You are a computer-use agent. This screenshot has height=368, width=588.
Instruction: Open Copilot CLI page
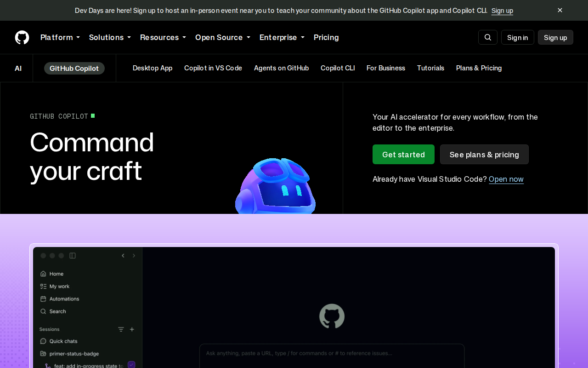point(338,68)
